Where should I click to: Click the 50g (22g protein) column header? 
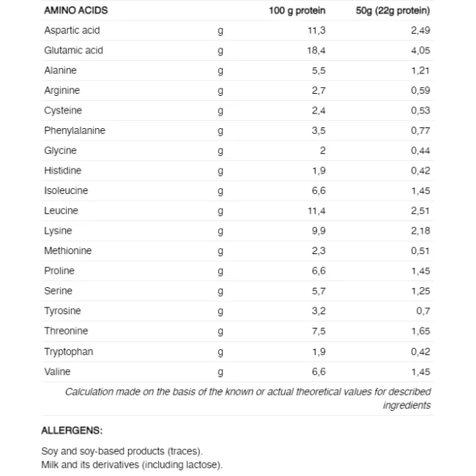(393, 10)
